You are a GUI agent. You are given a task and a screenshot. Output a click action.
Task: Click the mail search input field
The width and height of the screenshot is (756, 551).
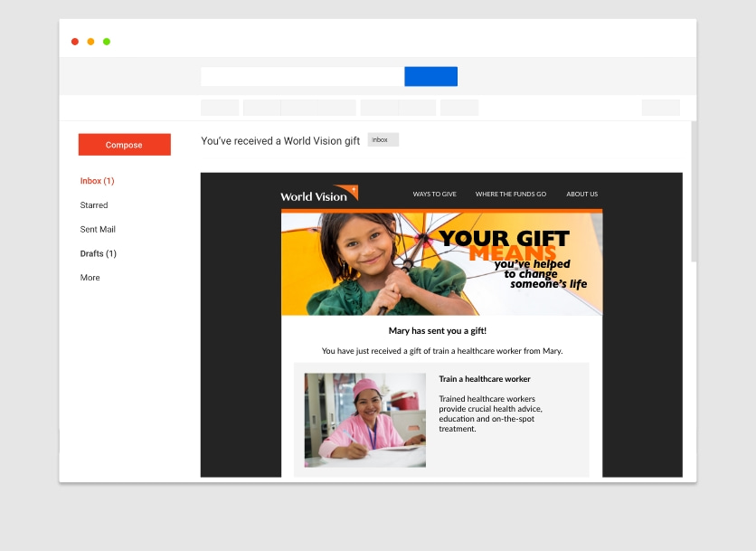[302, 77]
